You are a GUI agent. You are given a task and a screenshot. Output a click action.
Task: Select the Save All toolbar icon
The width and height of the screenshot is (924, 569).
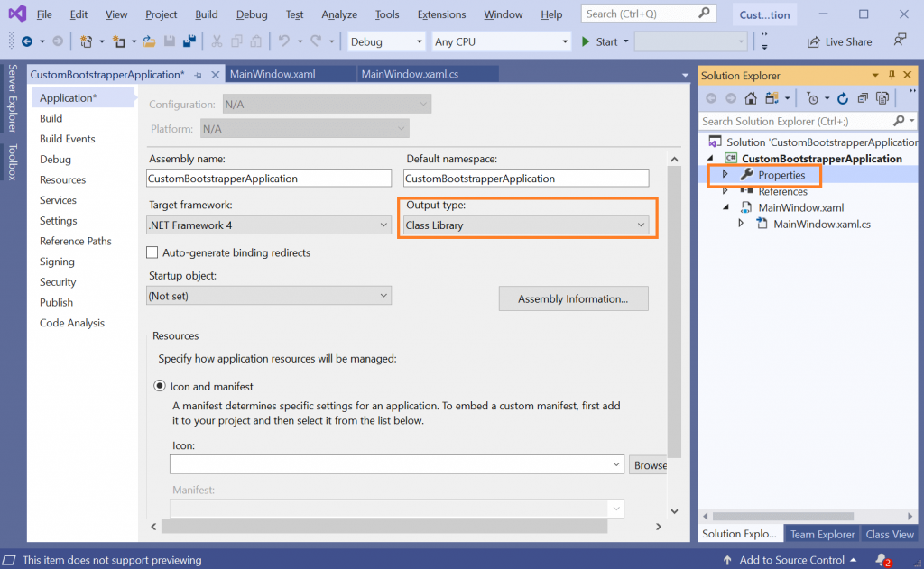pos(190,41)
